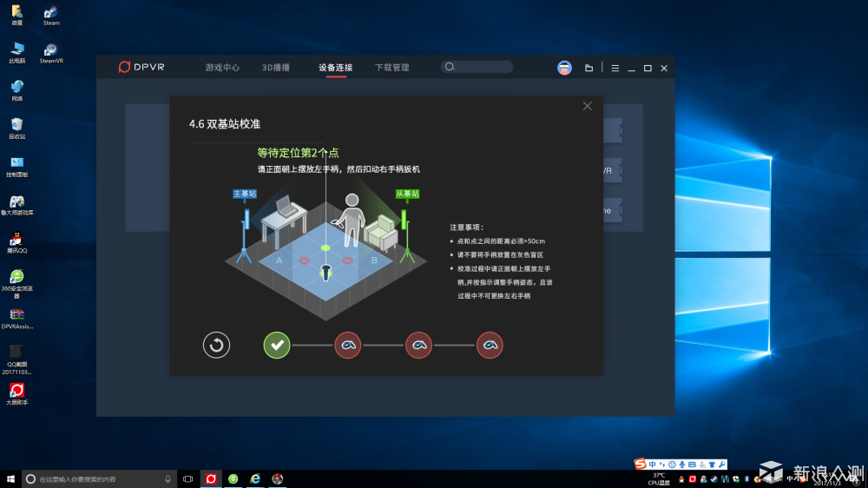
Task: Select the DPVRAssis... desktop icon
Action: (17, 319)
